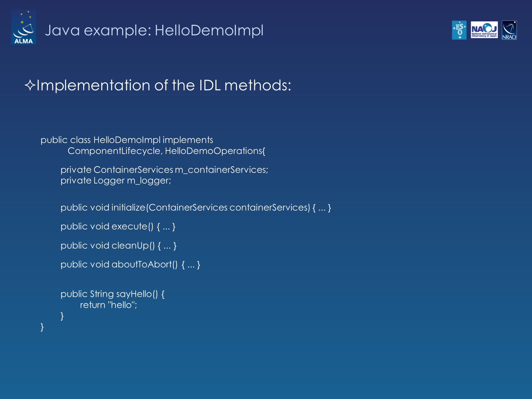Click the heading Implementation of the IDL methods
The height and width of the screenshot is (399, 532).
coord(164,85)
